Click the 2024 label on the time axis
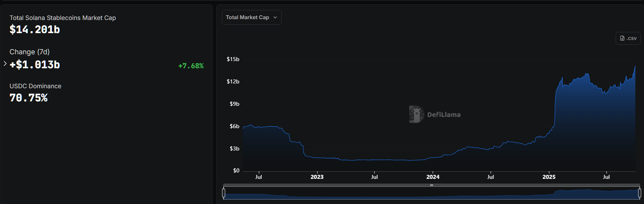Viewport: 644px width, 204px height. pyautogui.click(x=433, y=177)
